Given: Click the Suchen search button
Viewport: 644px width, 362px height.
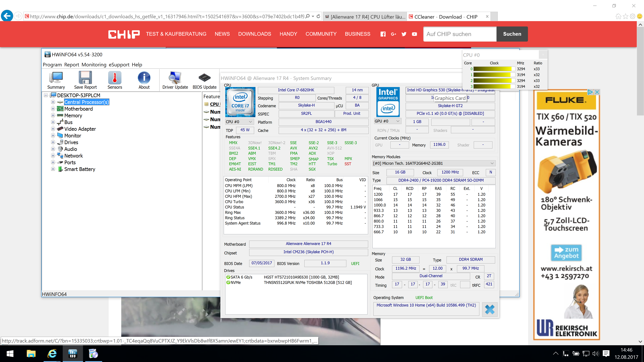Looking at the screenshot, I should tap(512, 34).
